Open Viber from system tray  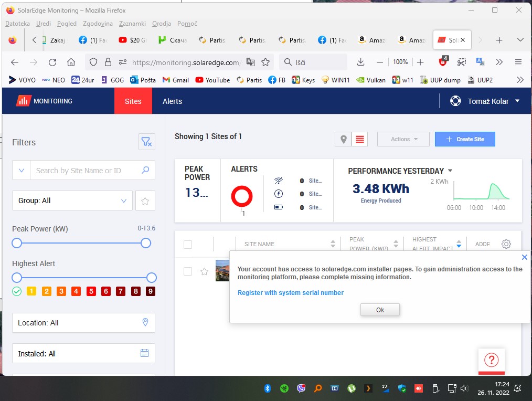(x=301, y=388)
